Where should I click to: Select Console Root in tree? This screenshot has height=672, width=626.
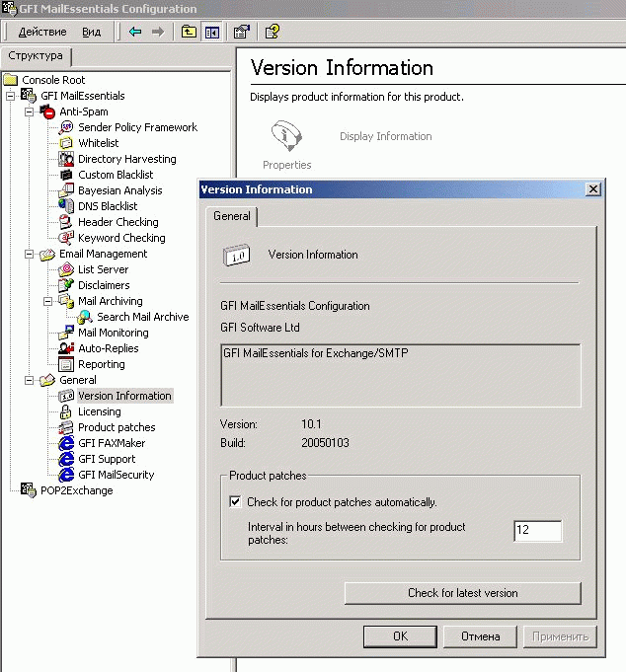pyautogui.click(x=53, y=80)
